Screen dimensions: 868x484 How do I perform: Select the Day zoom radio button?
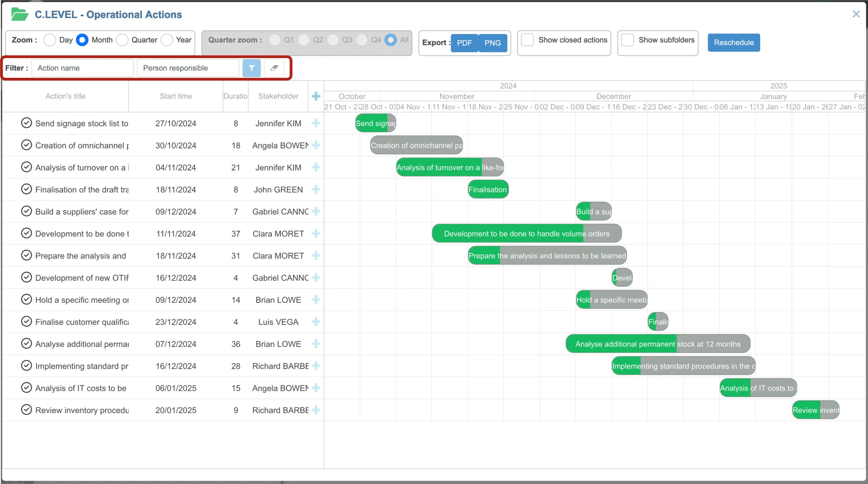[49, 40]
